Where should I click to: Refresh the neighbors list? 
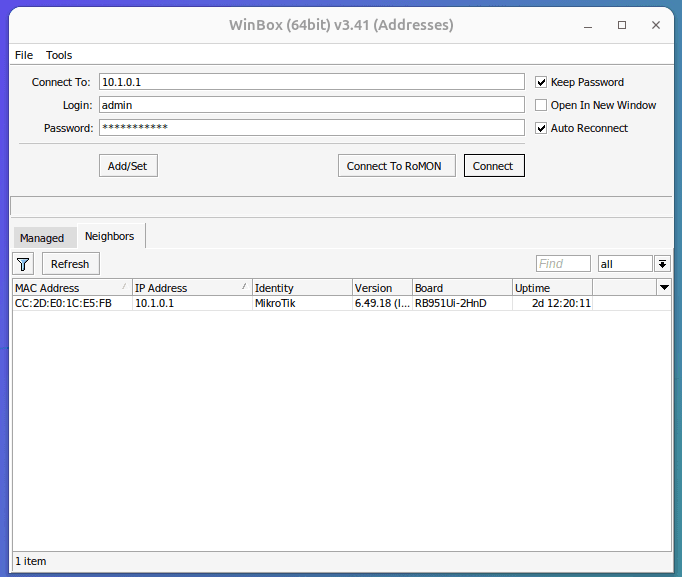pyautogui.click(x=70, y=264)
